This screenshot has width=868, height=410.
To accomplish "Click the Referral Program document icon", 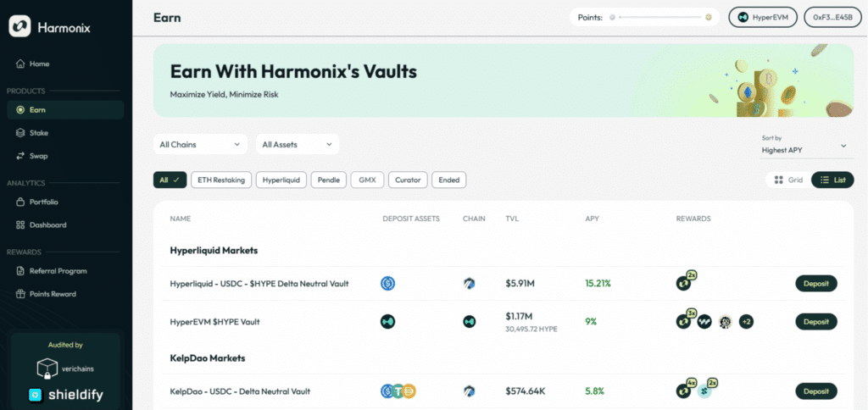I will click(20, 271).
